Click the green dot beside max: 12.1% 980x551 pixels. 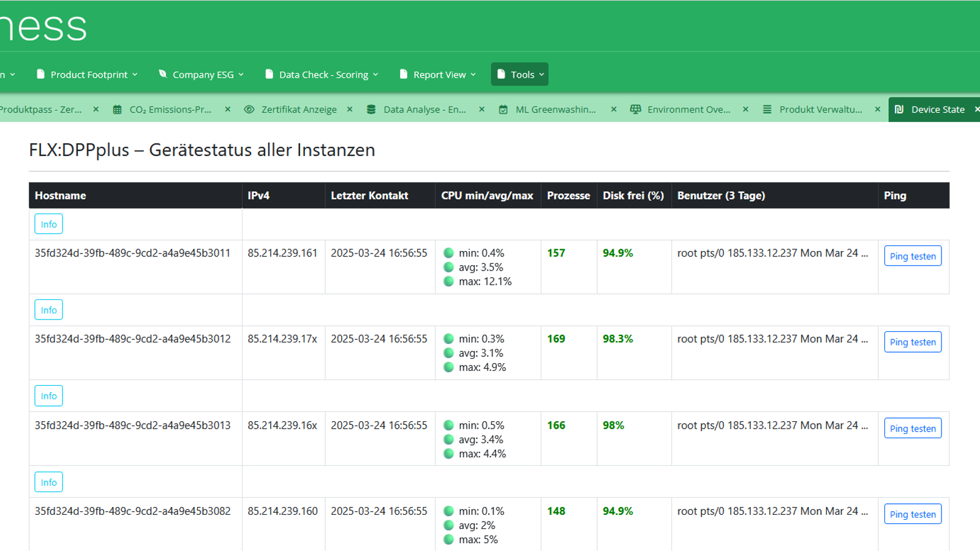point(448,282)
